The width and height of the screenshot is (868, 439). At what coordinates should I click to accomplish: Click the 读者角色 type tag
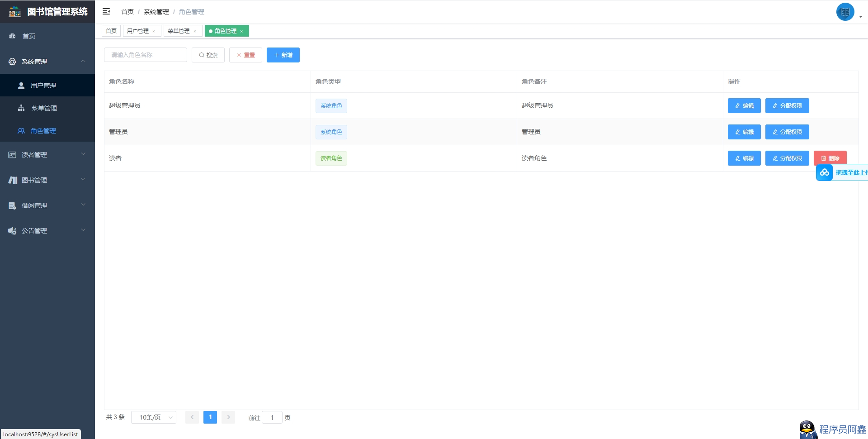331,158
